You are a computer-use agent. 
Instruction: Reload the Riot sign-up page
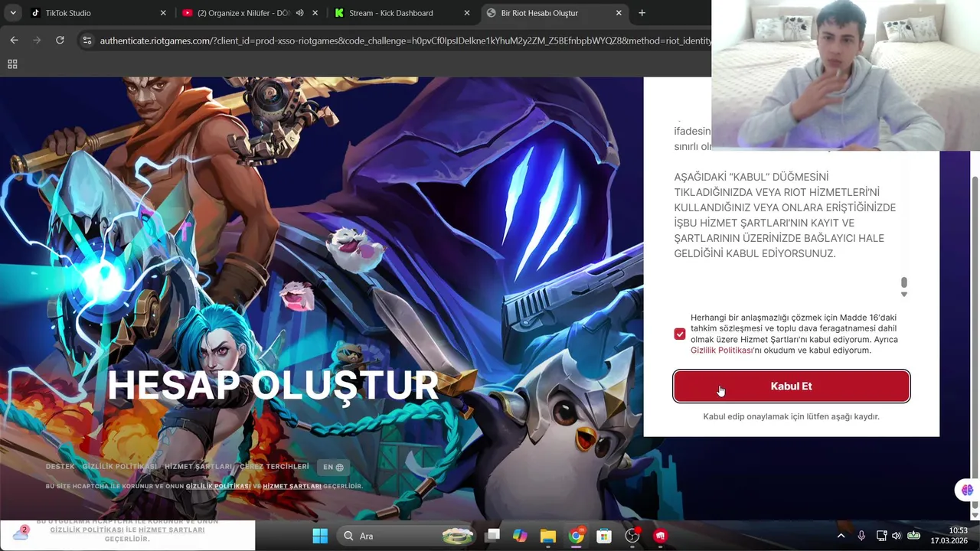tap(60, 40)
